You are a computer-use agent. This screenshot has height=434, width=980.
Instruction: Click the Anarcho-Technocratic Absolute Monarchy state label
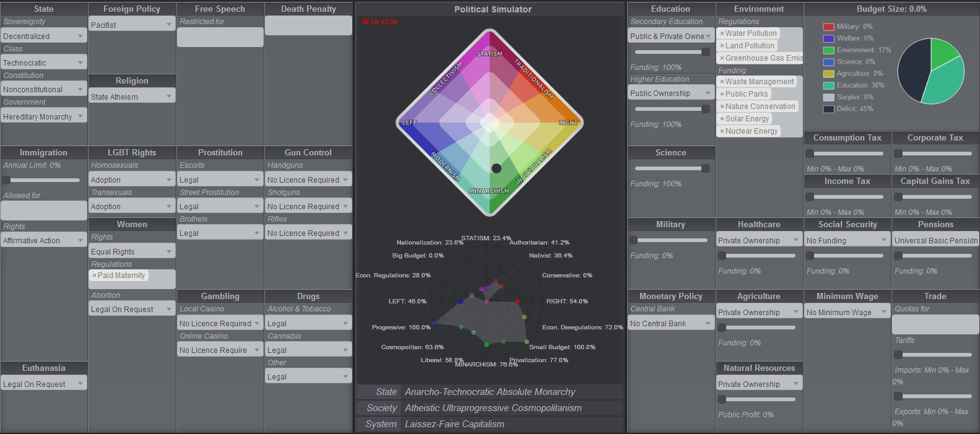tap(490, 392)
